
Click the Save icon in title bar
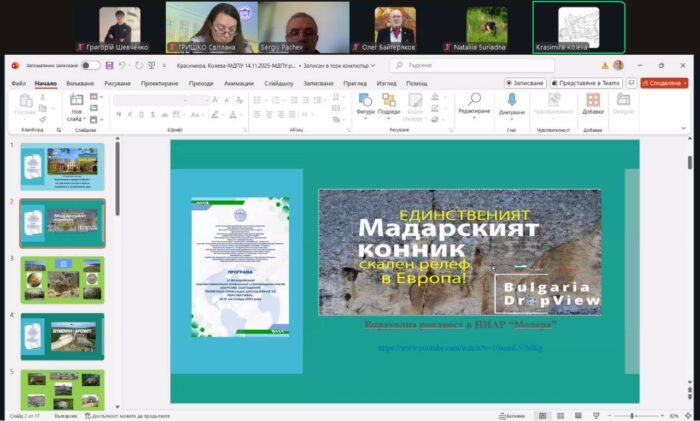click(x=106, y=65)
